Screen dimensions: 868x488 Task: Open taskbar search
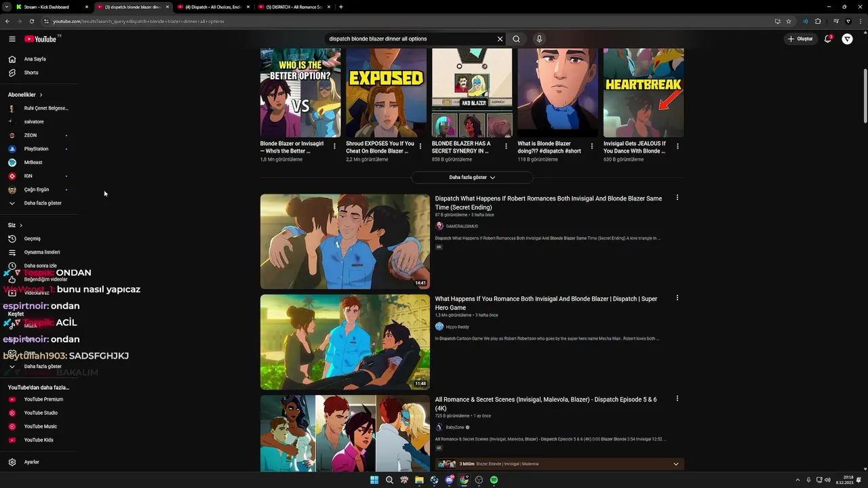(x=389, y=480)
